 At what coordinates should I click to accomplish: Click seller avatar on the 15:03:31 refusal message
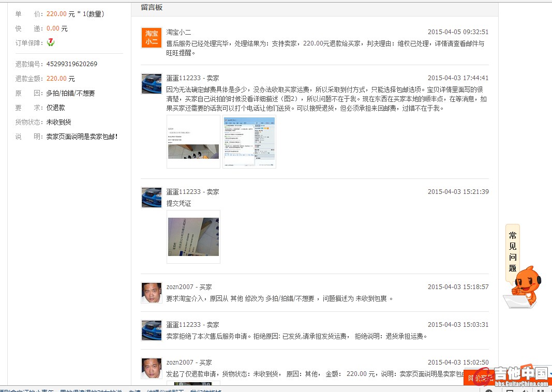(x=152, y=330)
